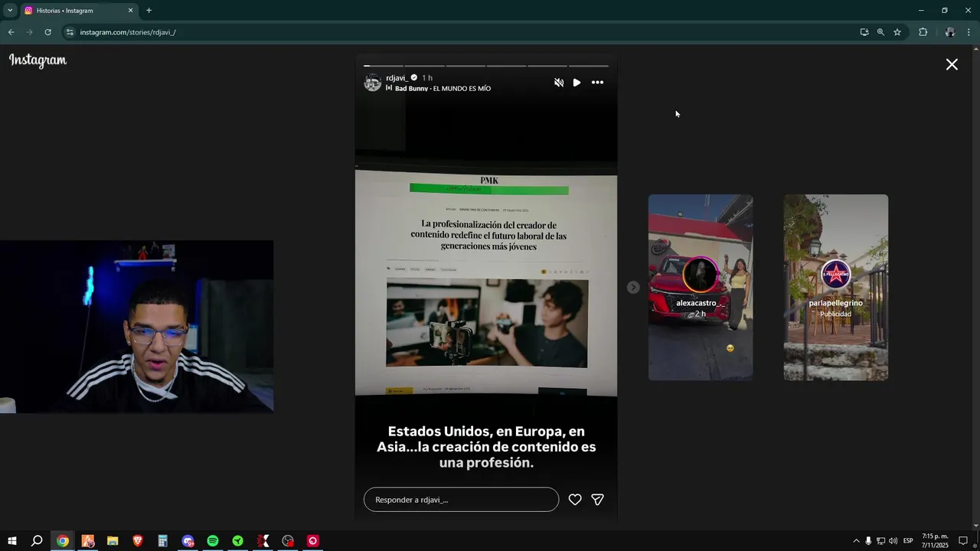Screen dimensions: 980x551
Task: Open rdjavi_ profile avatar in story header
Action: coord(372,83)
